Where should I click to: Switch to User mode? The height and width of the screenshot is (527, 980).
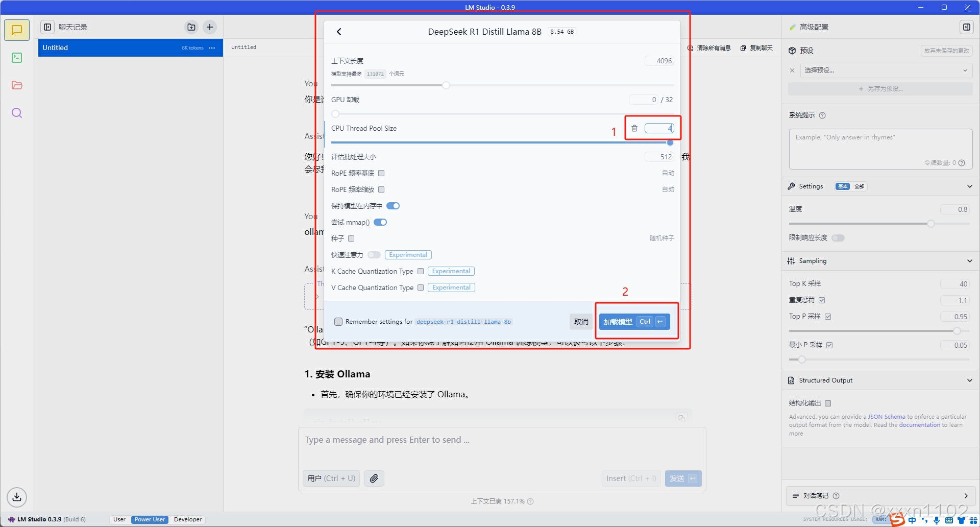pos(119,519)
